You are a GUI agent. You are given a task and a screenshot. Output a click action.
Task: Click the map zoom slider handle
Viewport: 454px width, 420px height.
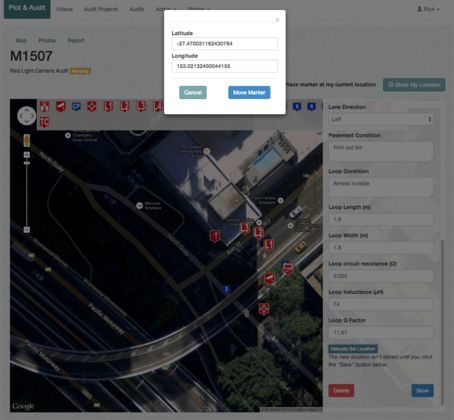click(27, 163)
